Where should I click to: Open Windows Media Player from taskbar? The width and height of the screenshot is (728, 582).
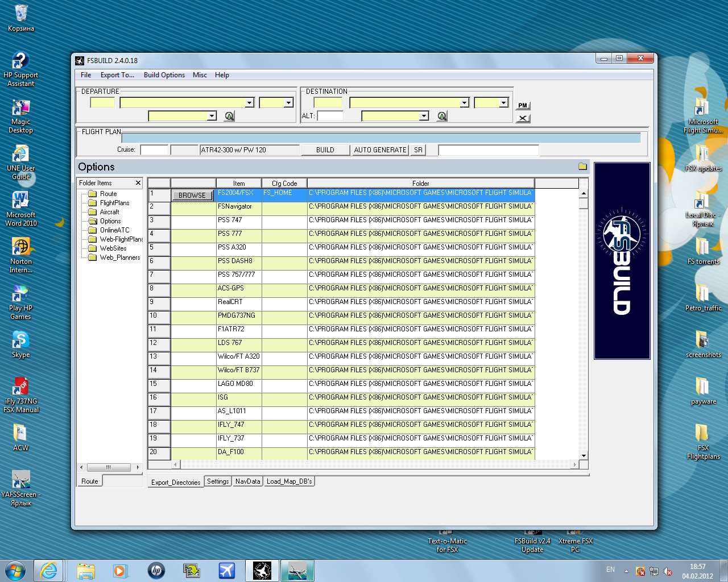point(120,570)
